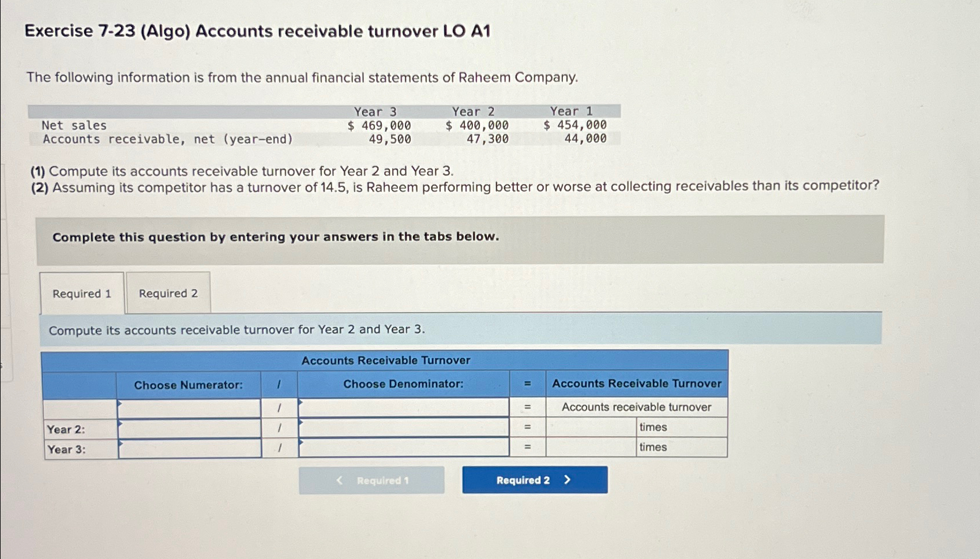The height and width of the screenshot is (559, 980).
Task: Select Year 3 numerator input field
Action: pos(189,448)
